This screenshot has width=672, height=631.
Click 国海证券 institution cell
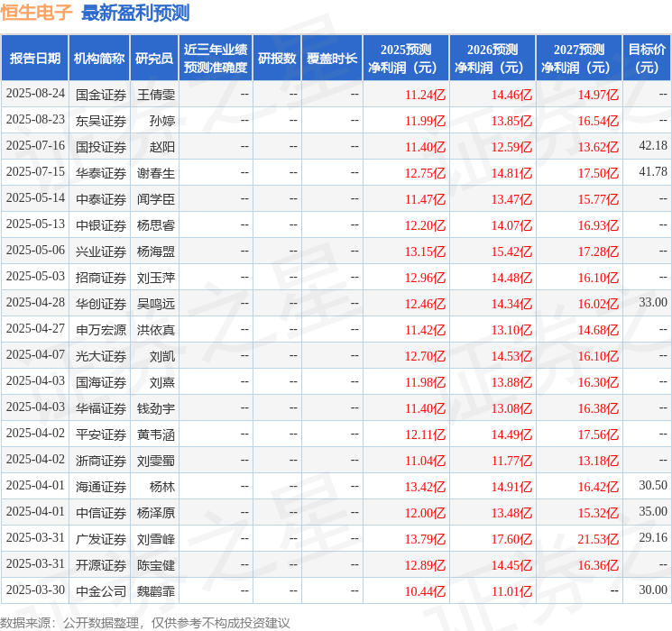(x=101, y=382)
